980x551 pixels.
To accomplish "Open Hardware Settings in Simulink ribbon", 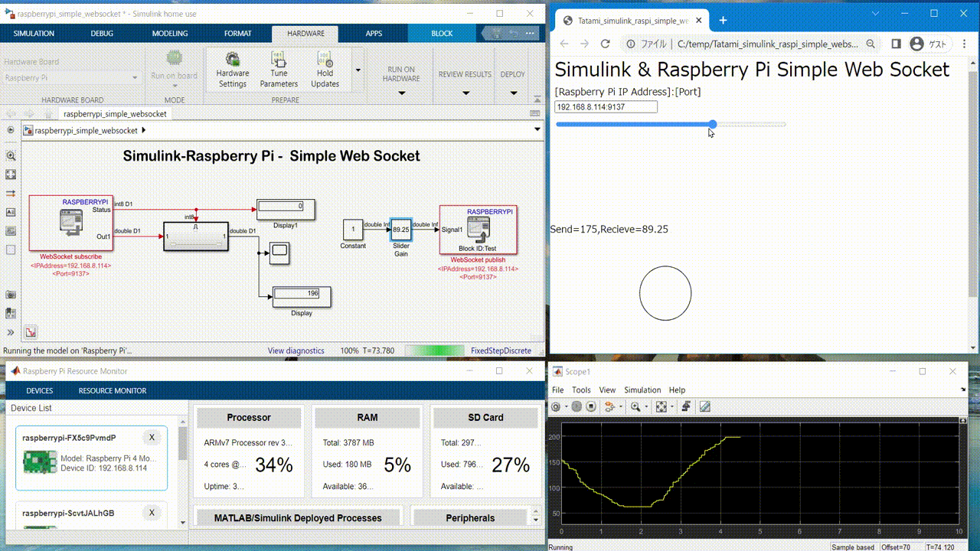I will click(x=232, y=69).
